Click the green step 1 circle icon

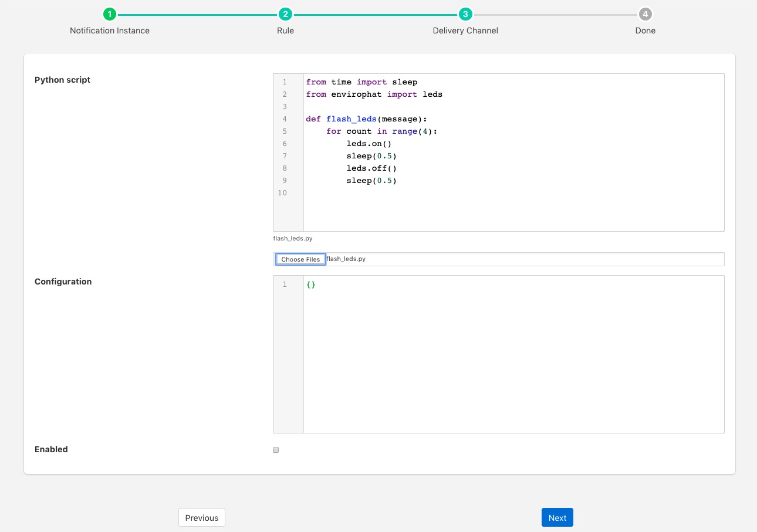coord(110,13)
